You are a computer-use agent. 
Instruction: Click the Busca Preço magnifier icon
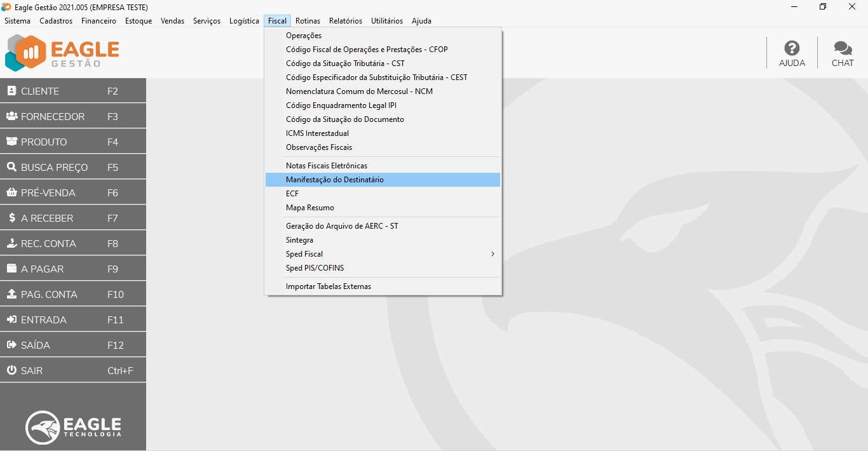(x=11, y=167)
